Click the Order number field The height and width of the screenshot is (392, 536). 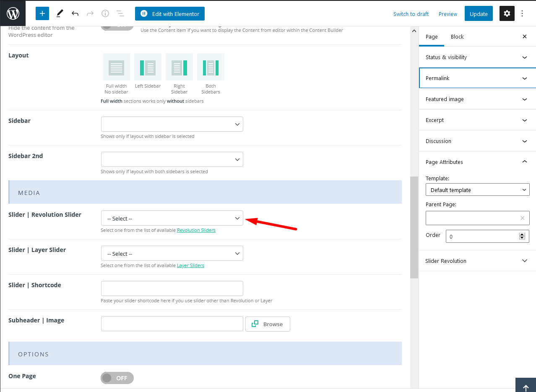point(487,236)
